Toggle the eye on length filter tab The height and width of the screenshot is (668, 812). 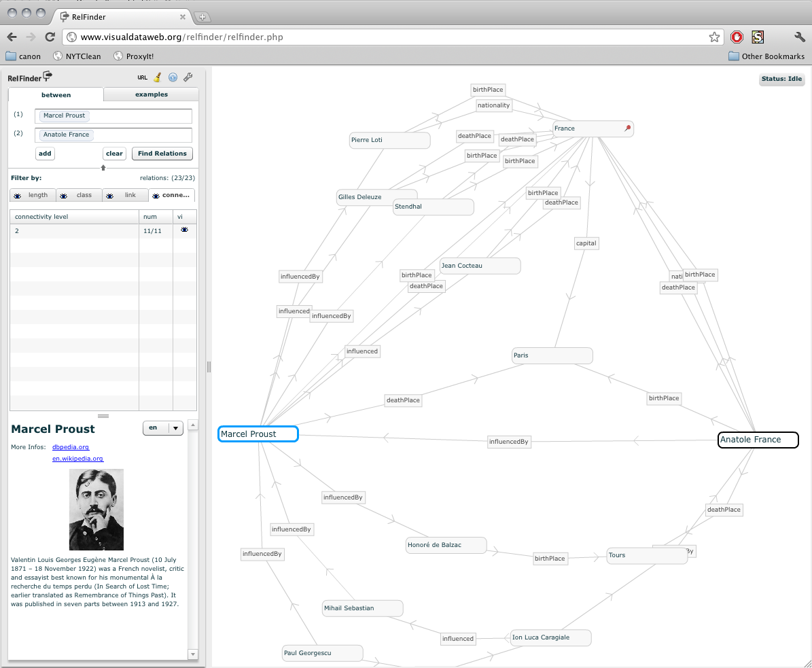pyautogui.click(x=18, y=196)
